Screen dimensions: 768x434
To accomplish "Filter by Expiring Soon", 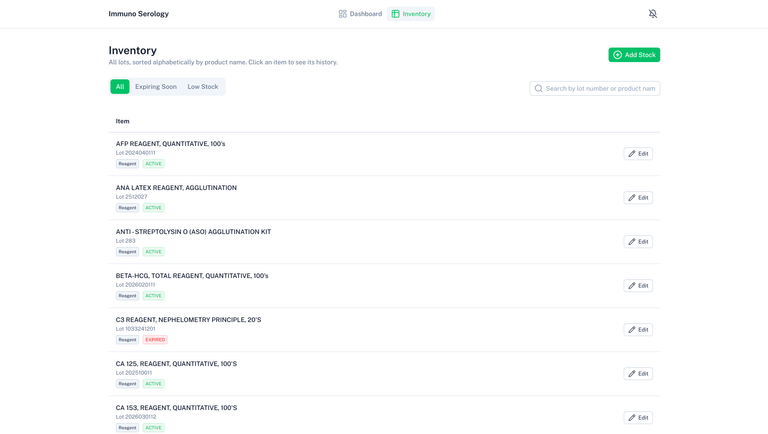I will coord(156,87).
